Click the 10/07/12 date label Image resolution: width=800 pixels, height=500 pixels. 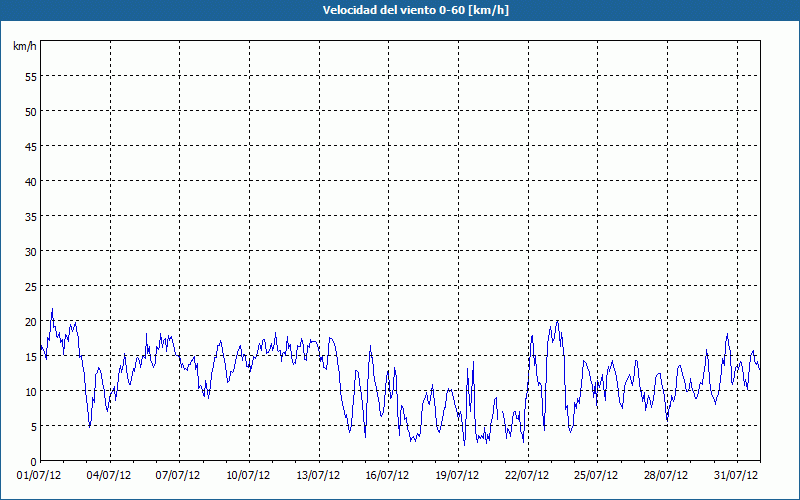coord(248,476)
